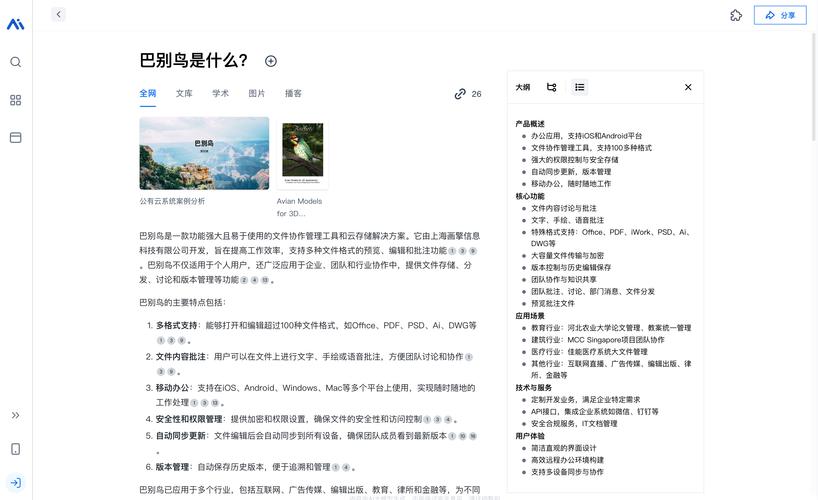Open the Avian Models bird thumbnail
The height and width of the screenshot is (500, 818).
point(303,153)
